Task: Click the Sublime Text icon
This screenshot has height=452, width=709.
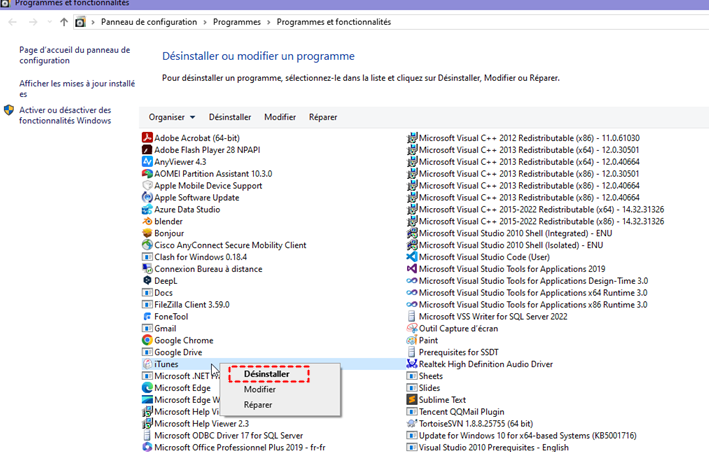Action: [412, 400]
